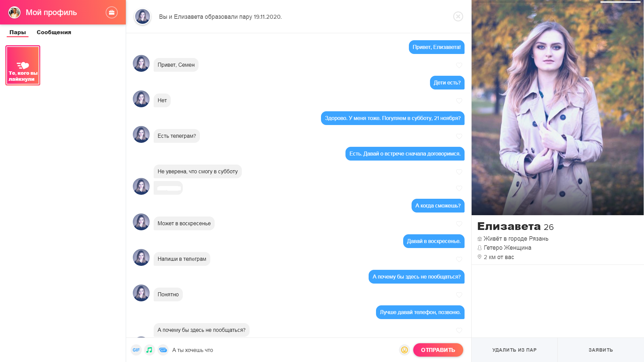The width and height of the screenshot is (644, 362).
Task: Switch to the Пары tab
Action: coord(17,33)
